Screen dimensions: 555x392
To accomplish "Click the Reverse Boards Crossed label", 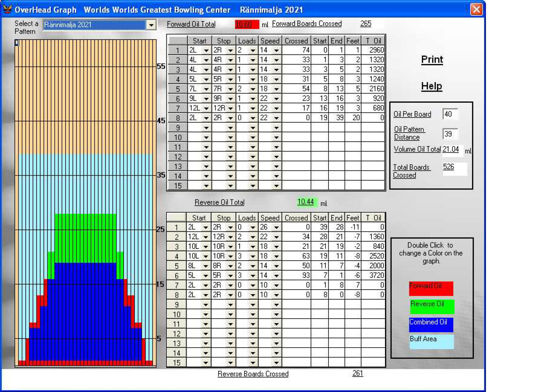I will point(253,374).
